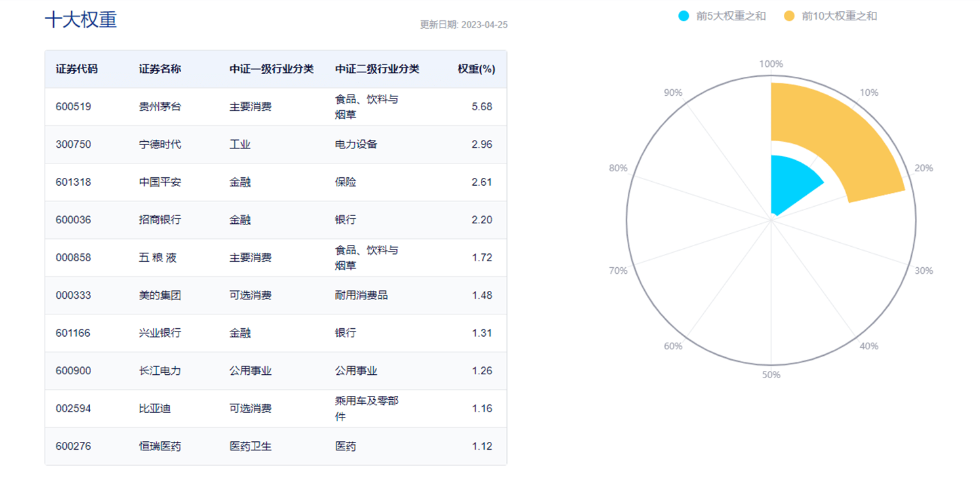Click the 更新日期: 2023-04-25 text
980x495 pixels.
tap(464, 25)
